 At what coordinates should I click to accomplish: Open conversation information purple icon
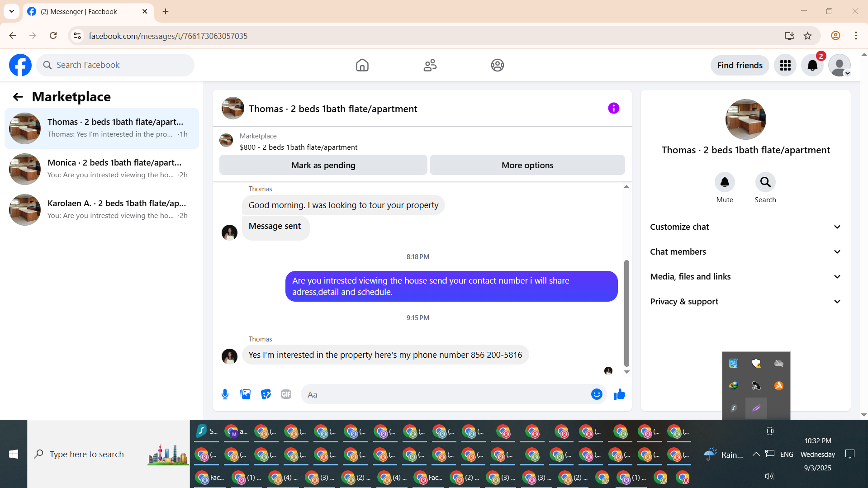tap(613, 108)
